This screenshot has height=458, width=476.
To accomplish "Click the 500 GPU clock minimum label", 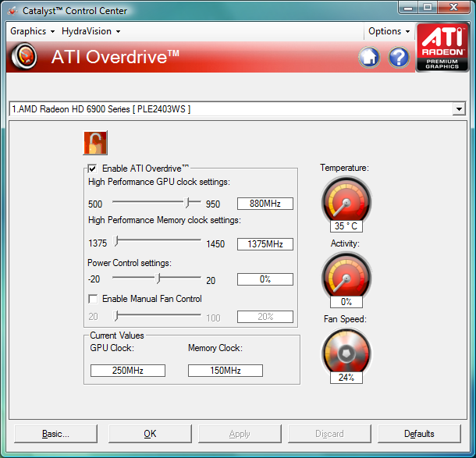I will pyautogui.click(x=95, y=204).
